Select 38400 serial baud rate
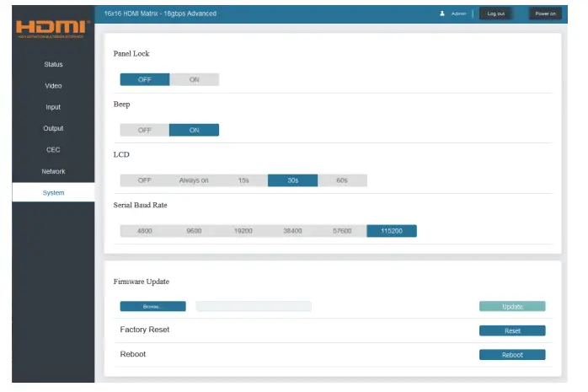The image size is (588, 392). (x=293, y=231)
